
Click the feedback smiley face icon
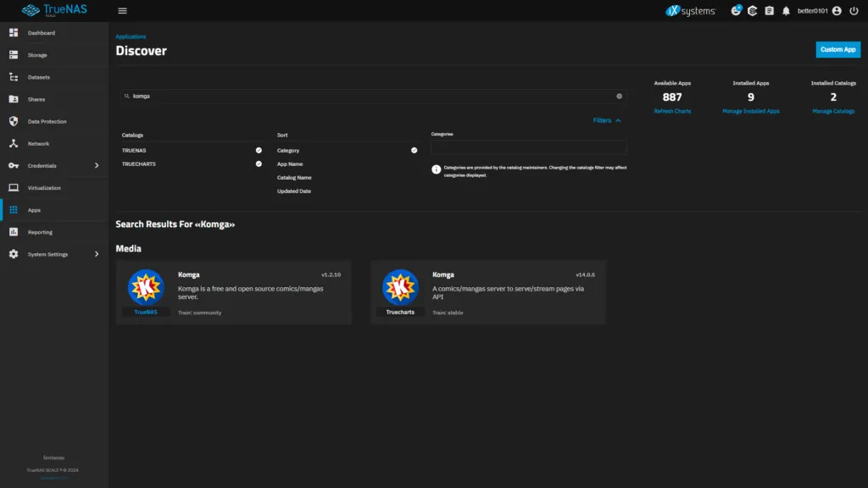point(736,11)
